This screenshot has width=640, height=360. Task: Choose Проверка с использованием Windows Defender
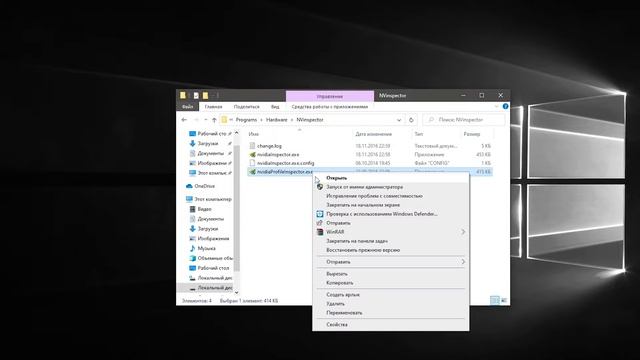[391, 214]
